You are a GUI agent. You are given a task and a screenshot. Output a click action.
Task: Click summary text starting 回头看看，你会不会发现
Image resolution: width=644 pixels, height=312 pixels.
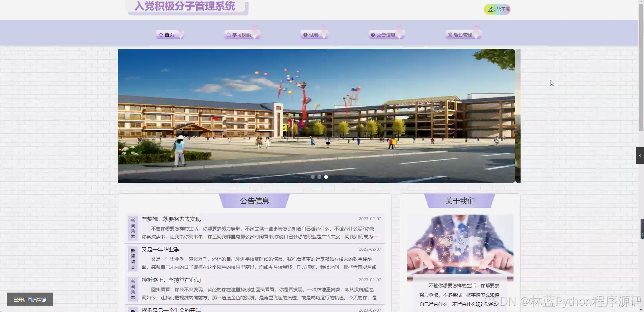point(259,294)
